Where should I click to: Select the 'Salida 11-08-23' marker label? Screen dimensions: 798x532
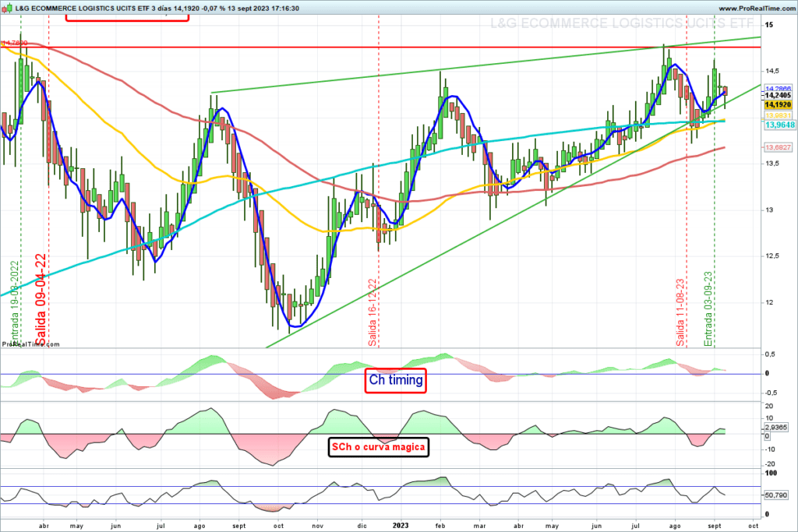[680, 313]
